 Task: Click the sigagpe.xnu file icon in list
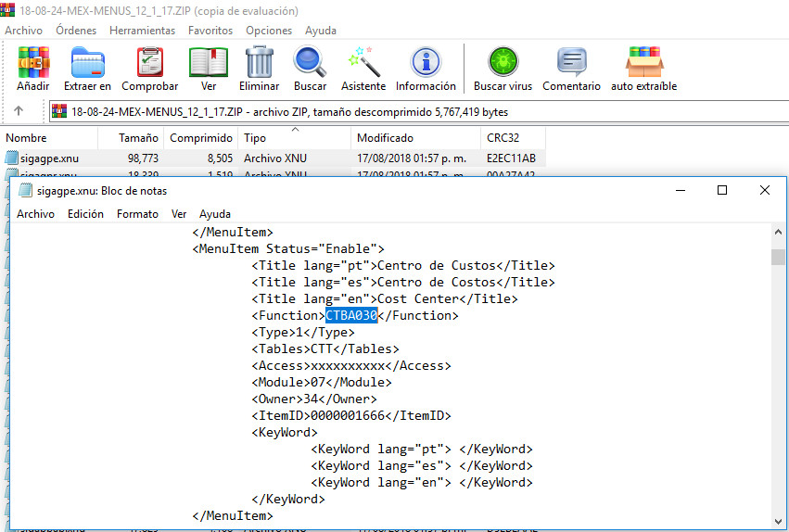[11, 158]
